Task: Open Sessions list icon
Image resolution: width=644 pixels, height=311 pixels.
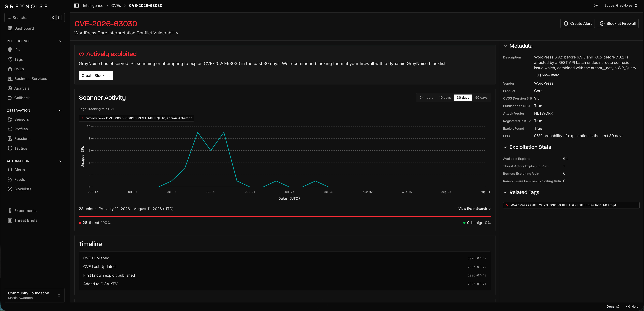Action: click(10, 139)
